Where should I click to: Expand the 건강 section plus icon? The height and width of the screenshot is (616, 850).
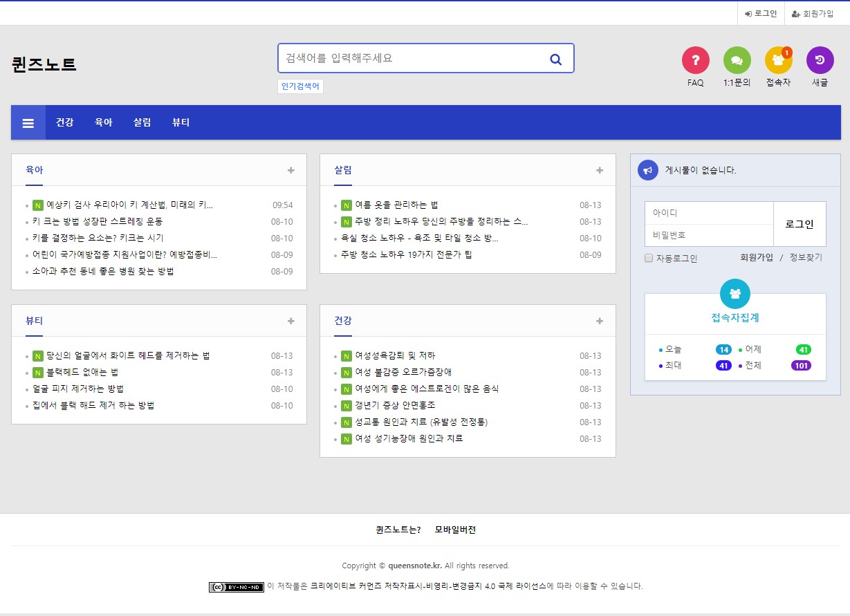[600, 321]
